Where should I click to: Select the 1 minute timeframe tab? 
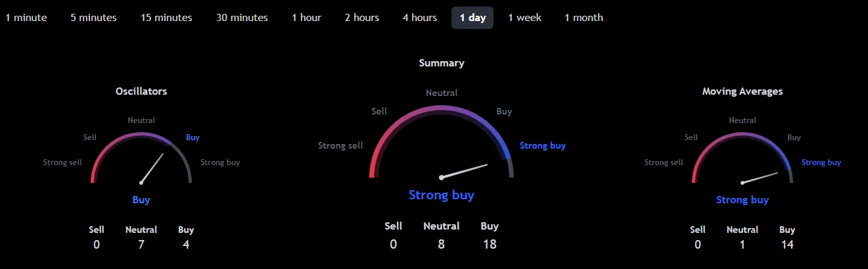pos(26,18)
